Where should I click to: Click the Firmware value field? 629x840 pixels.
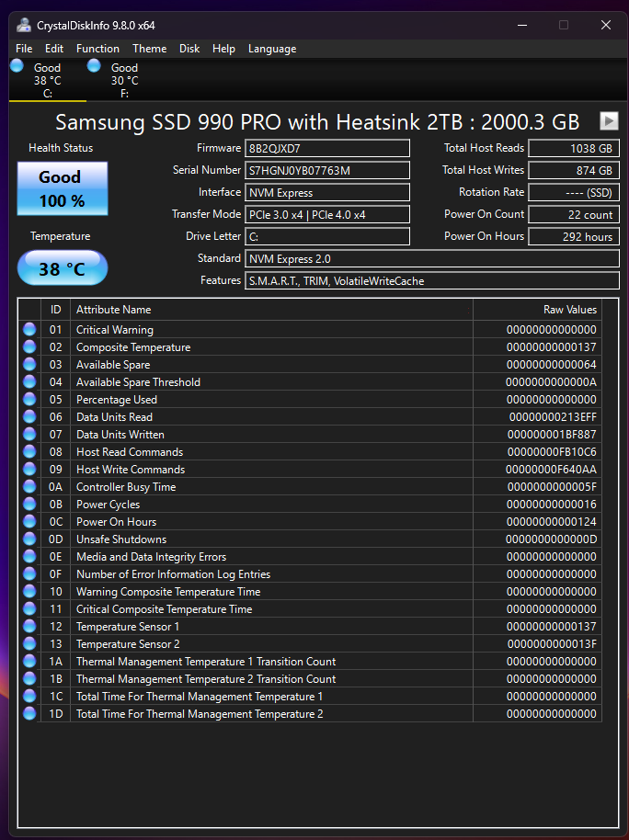[327, 148]
